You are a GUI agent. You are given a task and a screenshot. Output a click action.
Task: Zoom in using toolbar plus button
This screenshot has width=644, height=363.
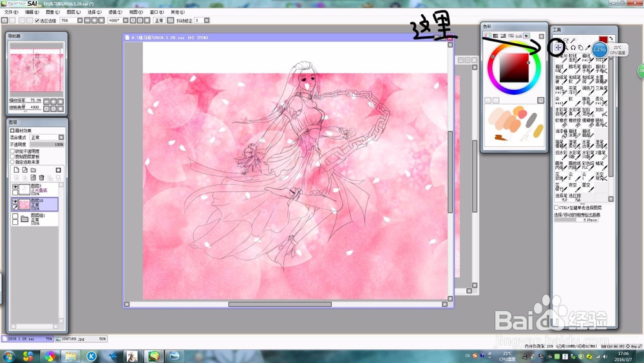click(x=94, y=20)
